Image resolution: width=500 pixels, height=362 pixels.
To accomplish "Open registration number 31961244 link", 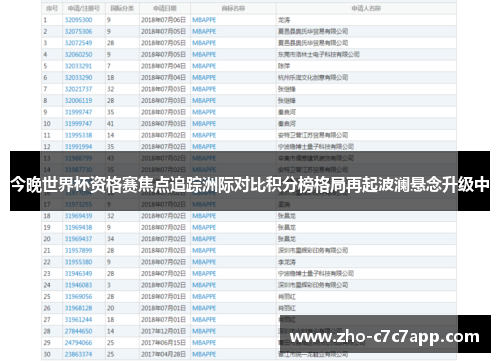I will point(78,320).
